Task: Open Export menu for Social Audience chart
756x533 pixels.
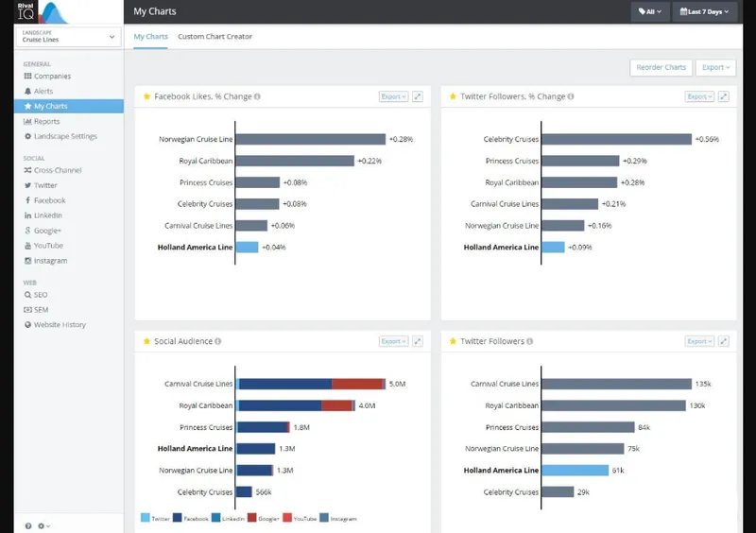Action: click(x=393, y=341)
